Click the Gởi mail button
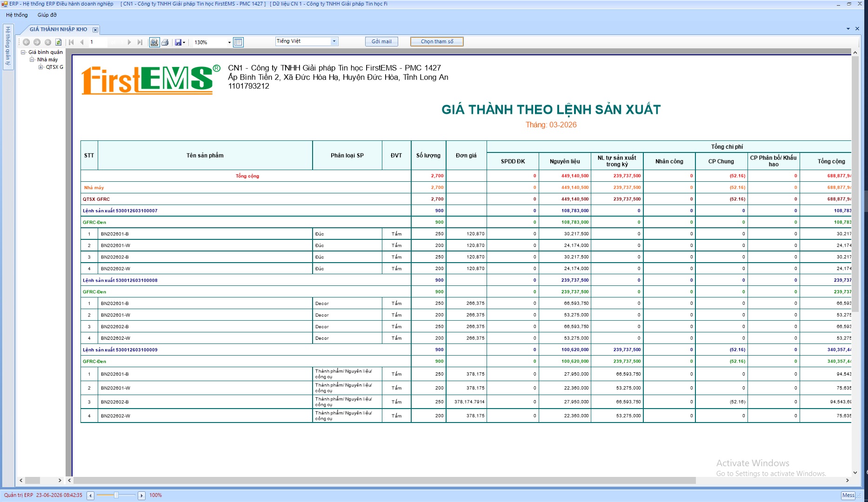The image size is (868, 502). 381,41
